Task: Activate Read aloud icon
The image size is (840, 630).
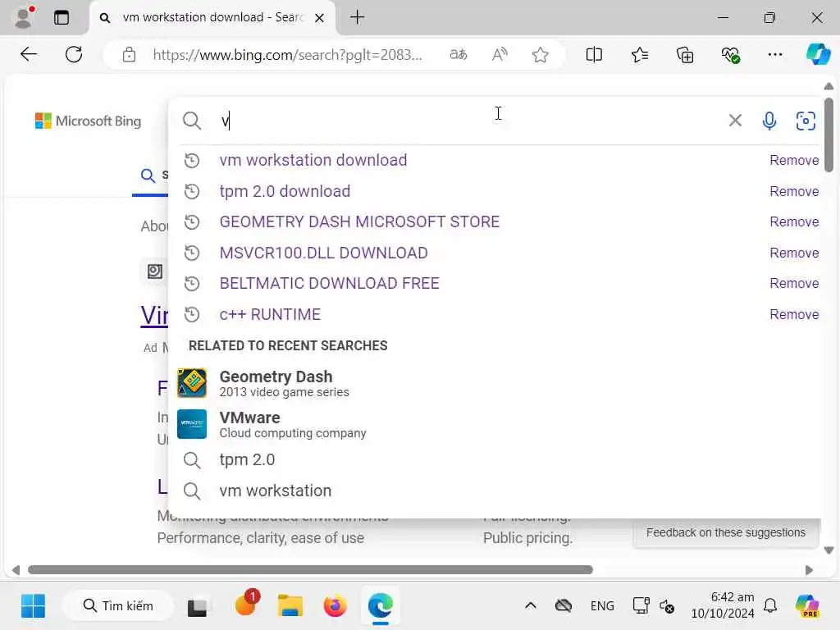Action: point(500,55)
